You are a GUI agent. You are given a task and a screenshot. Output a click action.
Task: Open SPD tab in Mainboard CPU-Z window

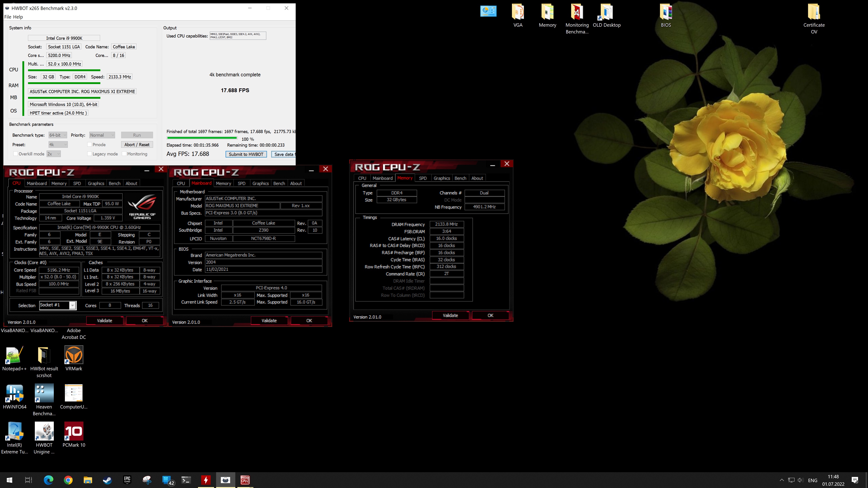point(242,183)
